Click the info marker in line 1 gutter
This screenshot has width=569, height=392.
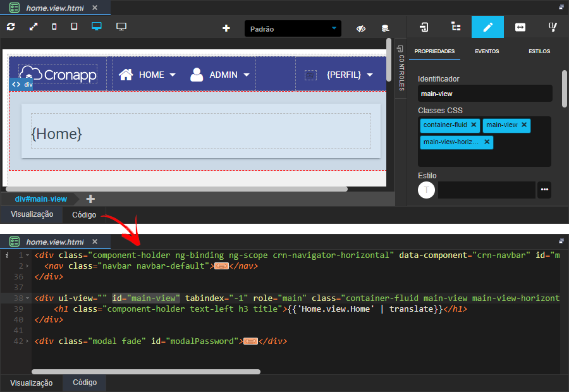point(7,255)
